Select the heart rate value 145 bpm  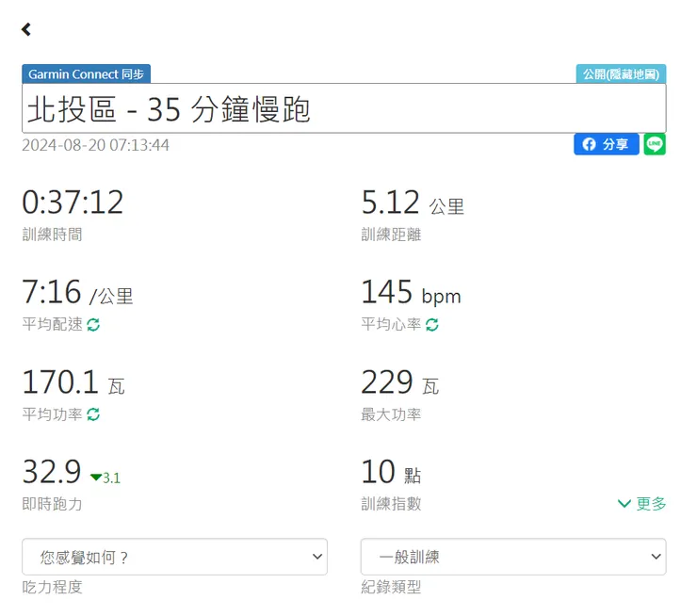(x=412, y=293)
